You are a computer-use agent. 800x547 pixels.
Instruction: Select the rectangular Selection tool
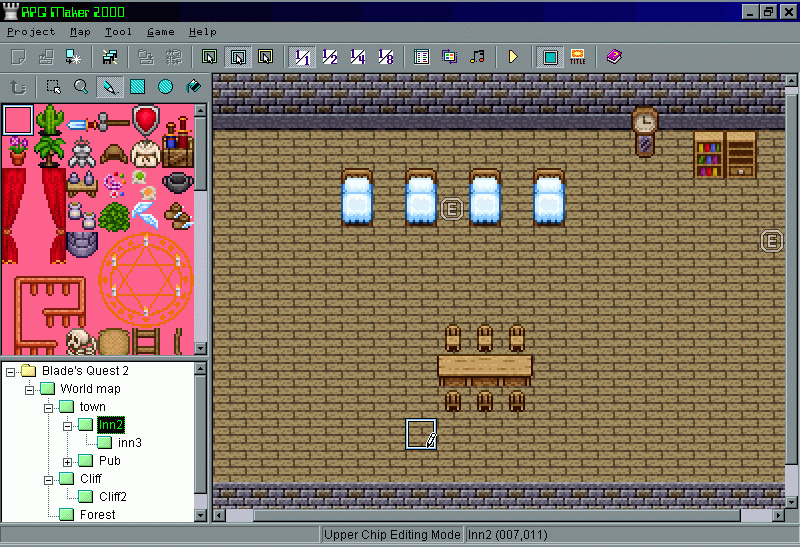pos(54,87)
